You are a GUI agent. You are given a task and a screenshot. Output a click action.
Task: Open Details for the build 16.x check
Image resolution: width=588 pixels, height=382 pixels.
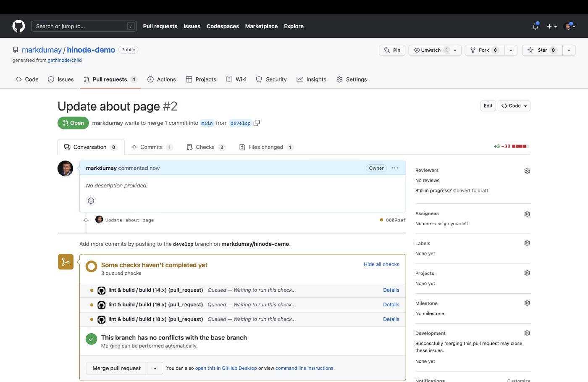tap(391, 305)
